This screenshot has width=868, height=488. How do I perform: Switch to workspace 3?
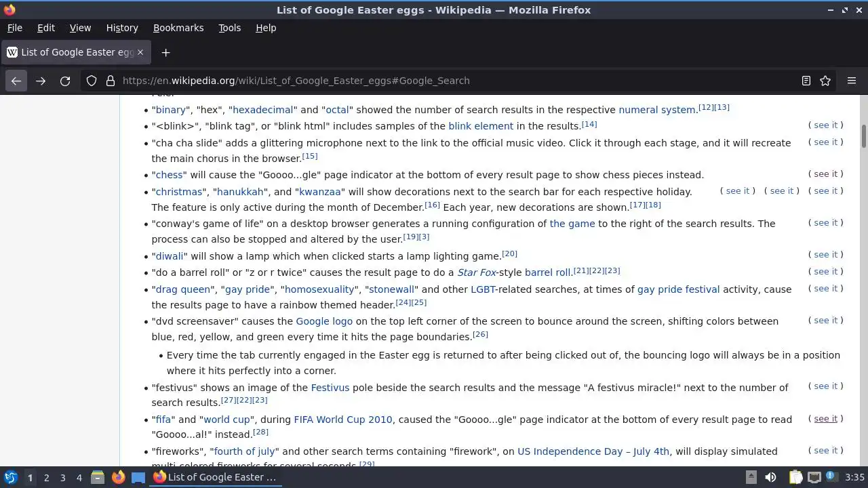(62, 477)
